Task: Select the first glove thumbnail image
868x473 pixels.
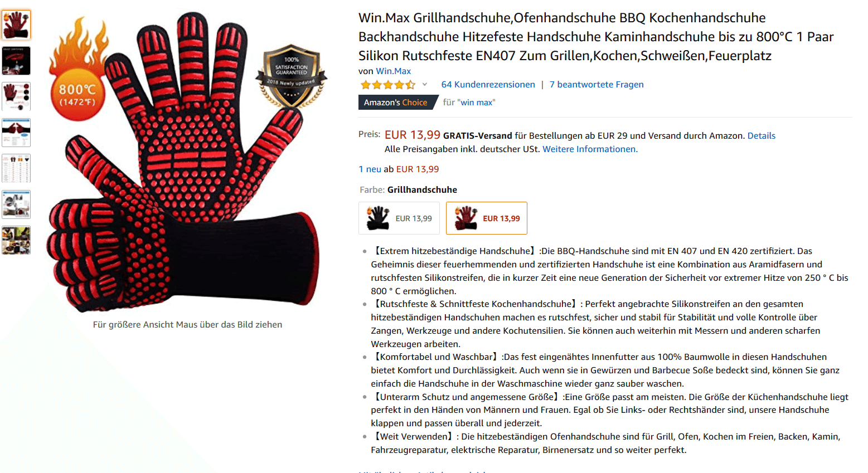Action: 16,25
